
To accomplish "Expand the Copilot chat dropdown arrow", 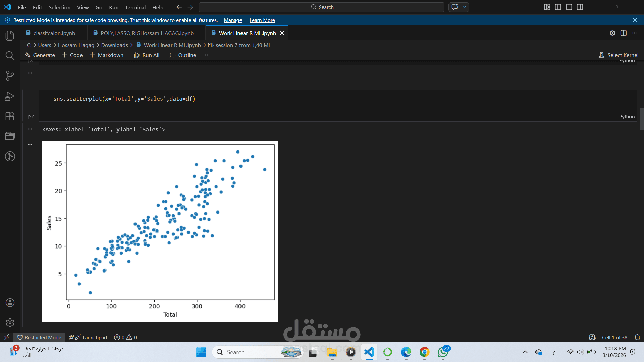I will click(x=465, y=7).
